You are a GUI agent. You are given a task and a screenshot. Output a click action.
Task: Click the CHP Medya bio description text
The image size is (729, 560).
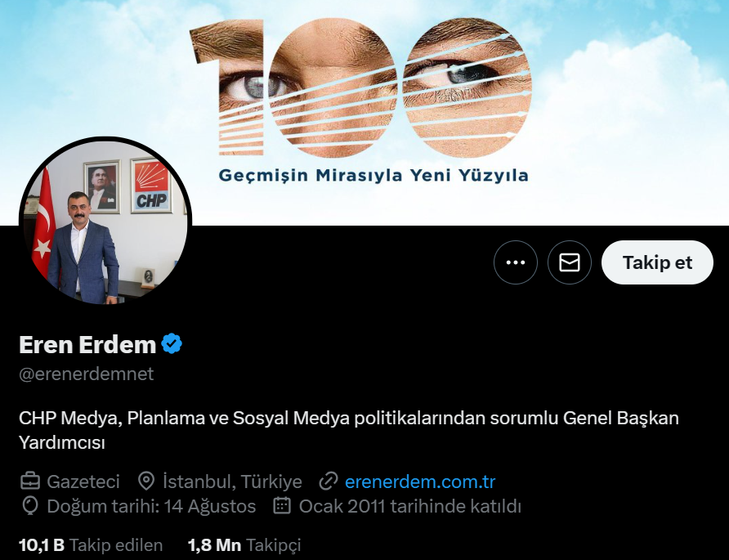pyautogui.click(x=349, y=430)
